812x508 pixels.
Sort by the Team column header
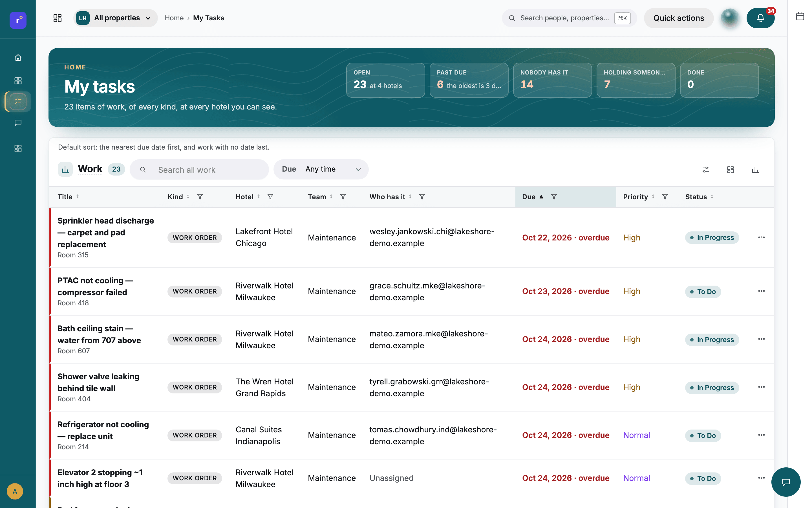coord(320,197)
